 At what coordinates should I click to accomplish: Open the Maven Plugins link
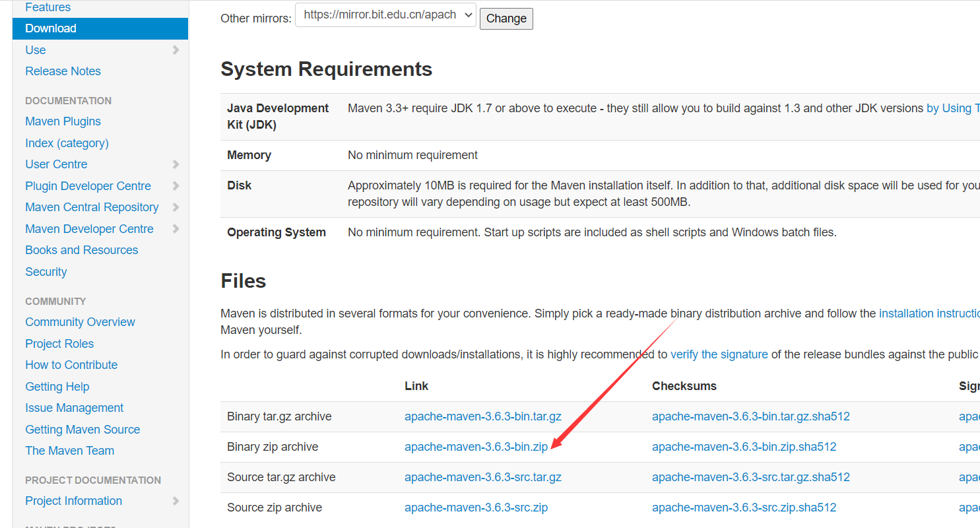63,121
